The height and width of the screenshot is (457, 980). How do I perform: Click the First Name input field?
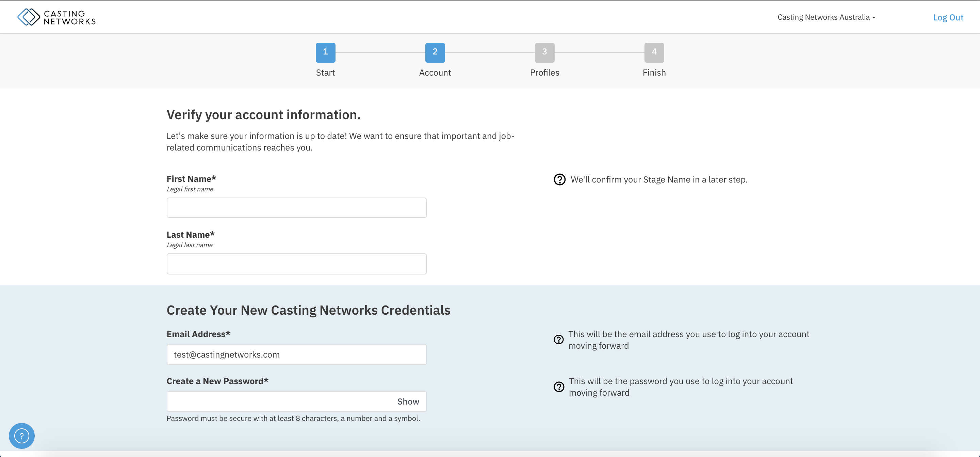[296, 207]
